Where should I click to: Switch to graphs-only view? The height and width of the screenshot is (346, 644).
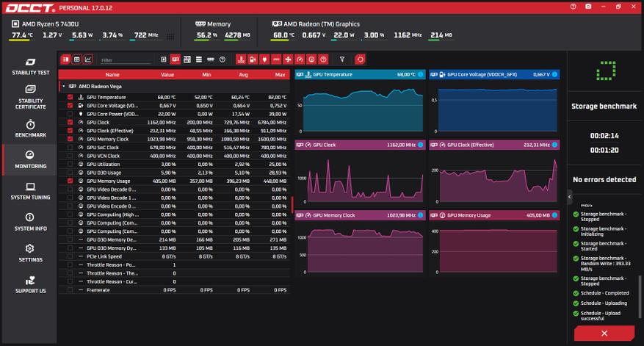point(88,60)
